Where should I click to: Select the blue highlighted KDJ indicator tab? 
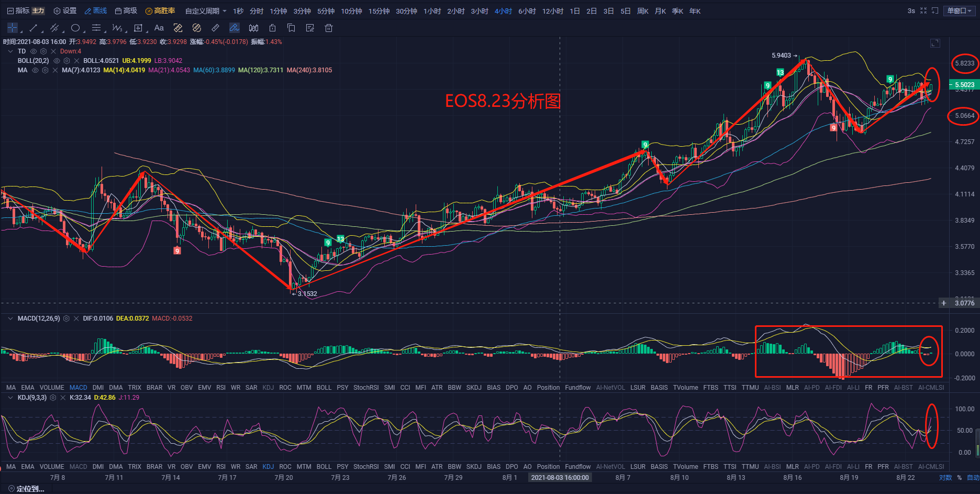pyautogui.click(x=268, y=467)
